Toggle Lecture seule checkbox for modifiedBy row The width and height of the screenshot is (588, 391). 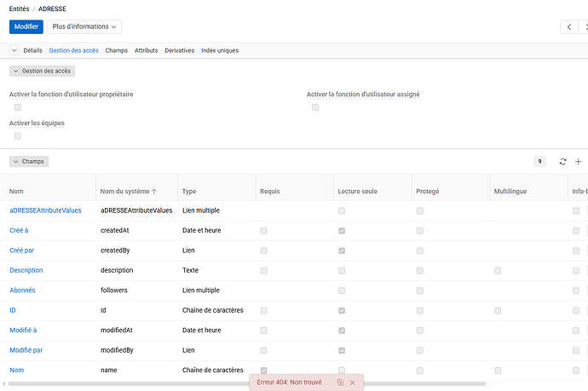pyautogui.click(x=342, y=350)
